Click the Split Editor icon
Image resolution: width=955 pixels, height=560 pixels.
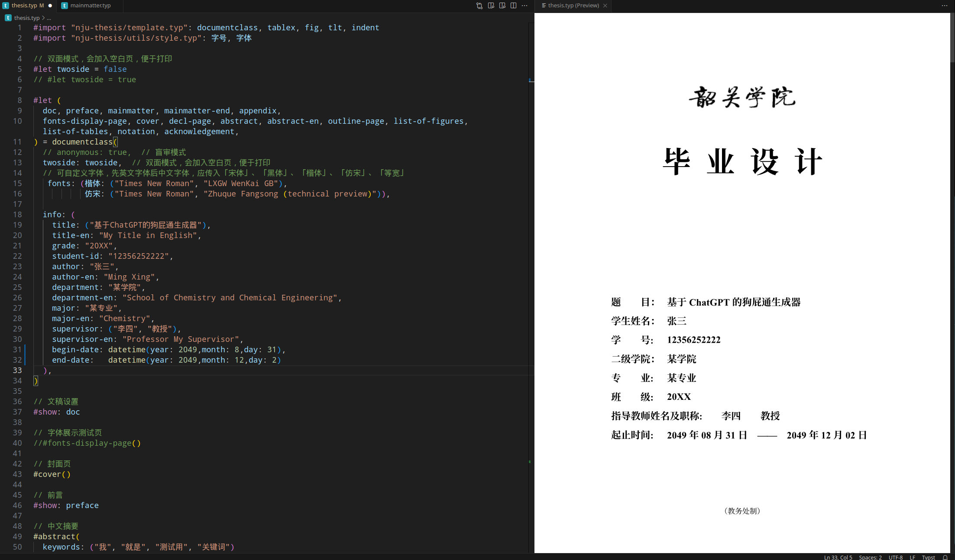(x=513, y=6)
